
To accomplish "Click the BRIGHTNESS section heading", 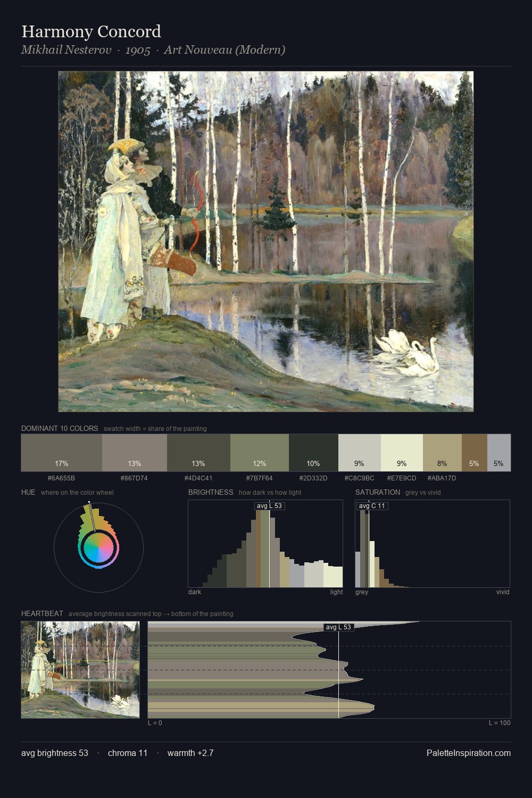I will coord(211,492).
